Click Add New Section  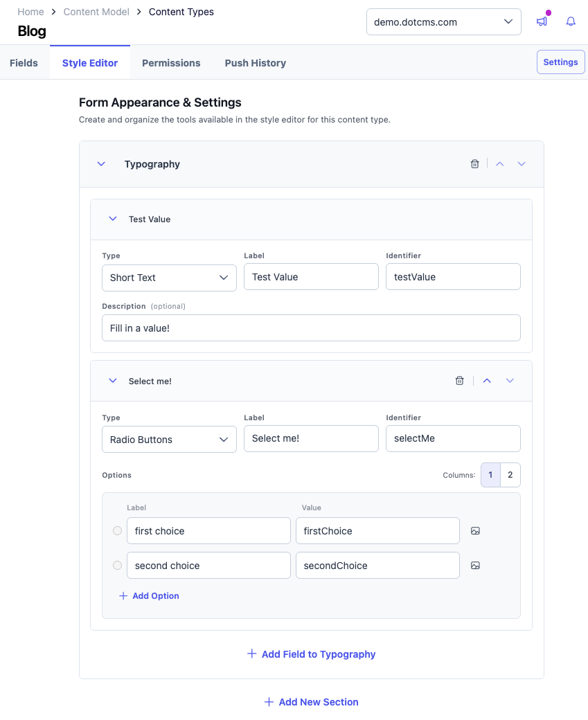pos(312,701)
